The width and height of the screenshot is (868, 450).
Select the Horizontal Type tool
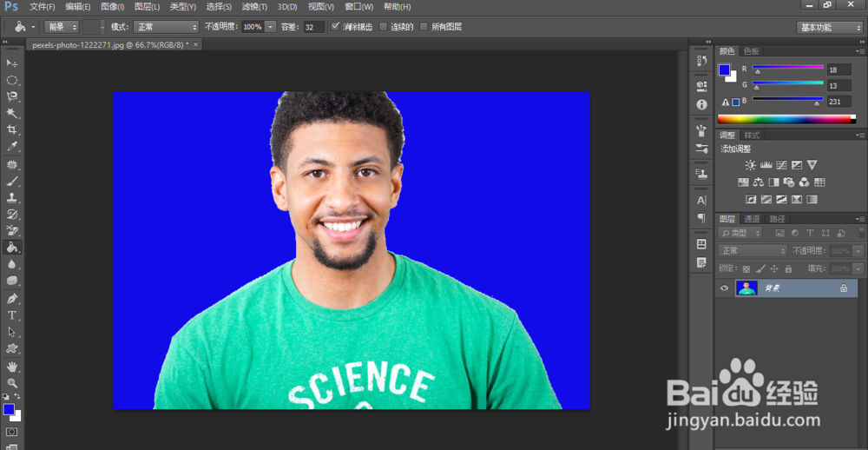(11, 315)
